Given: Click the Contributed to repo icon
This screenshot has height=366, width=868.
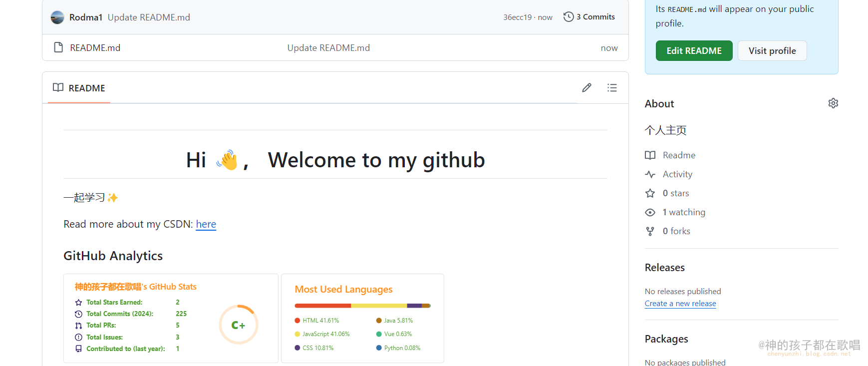Looking at the screenshot, I should [78, 349].
